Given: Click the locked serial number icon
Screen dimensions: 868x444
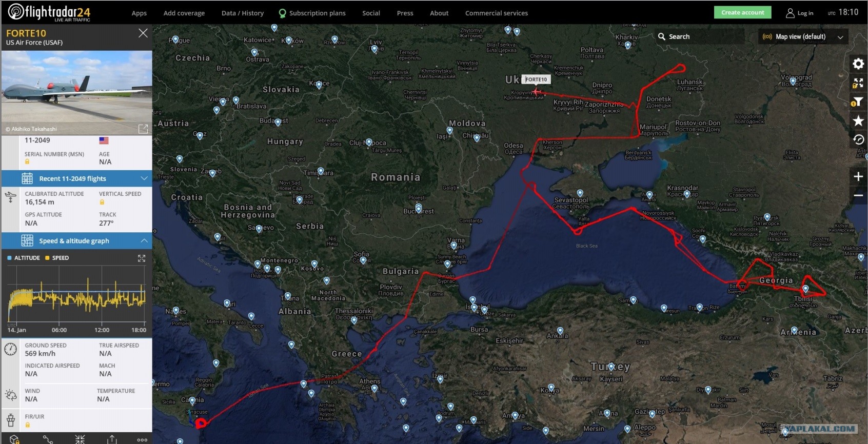Looking at the screenshot, I should click(27, 162).
